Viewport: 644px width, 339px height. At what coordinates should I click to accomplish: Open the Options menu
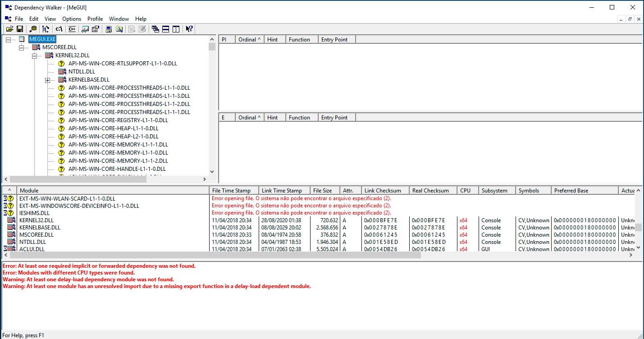click(72, 18)
